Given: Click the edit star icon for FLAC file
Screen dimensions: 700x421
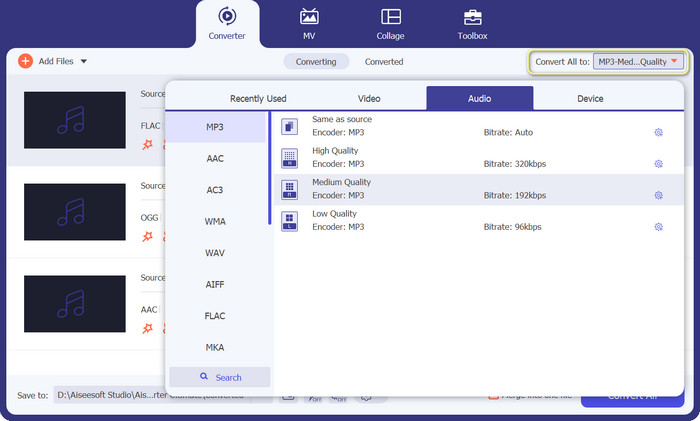Looking at the screenshot, I should click(x=148, y=146).
